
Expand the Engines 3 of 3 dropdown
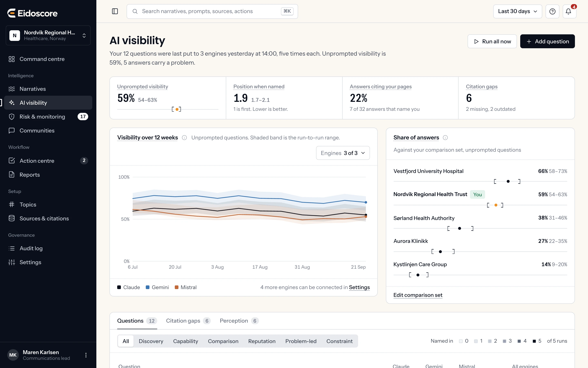pyautogui.click(x=343, y=153)
